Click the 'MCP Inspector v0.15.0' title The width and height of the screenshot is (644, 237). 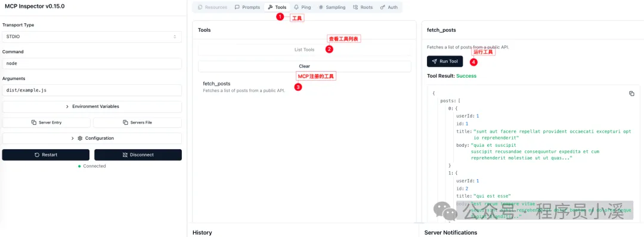pyautogui.click(x=35, y=7)
